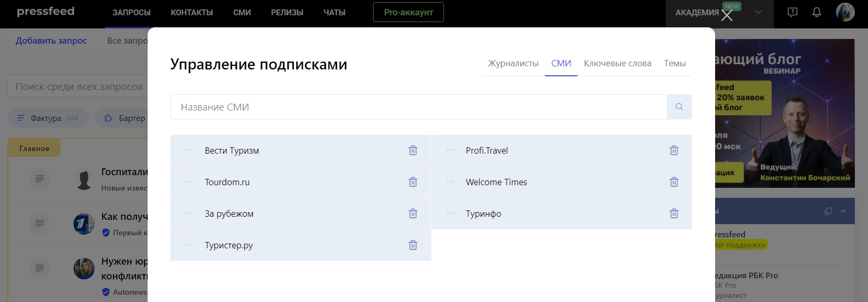Open the notifications bell

tap(817, 12)
